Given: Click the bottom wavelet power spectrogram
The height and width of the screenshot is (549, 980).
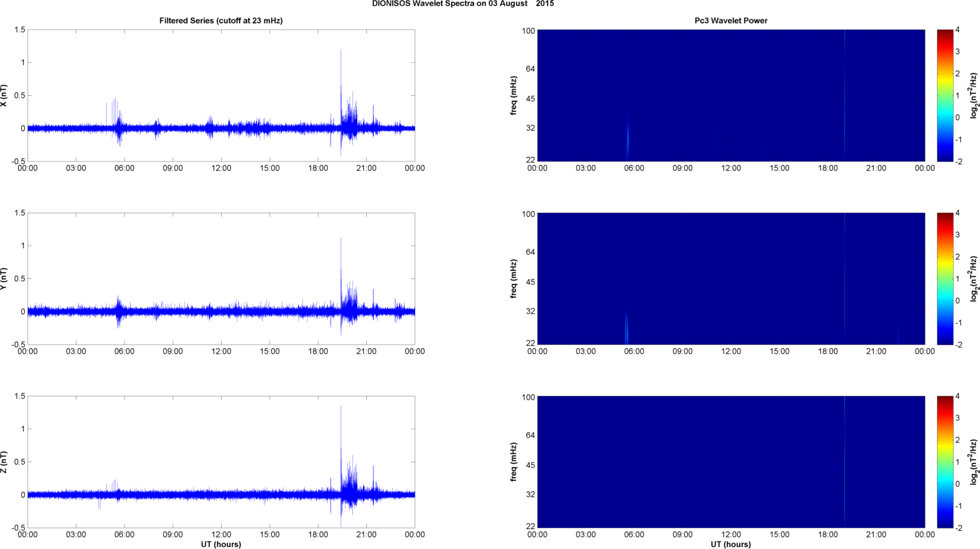Looking at the screenshot, I should pyautogui.click(x=731, y=462).
